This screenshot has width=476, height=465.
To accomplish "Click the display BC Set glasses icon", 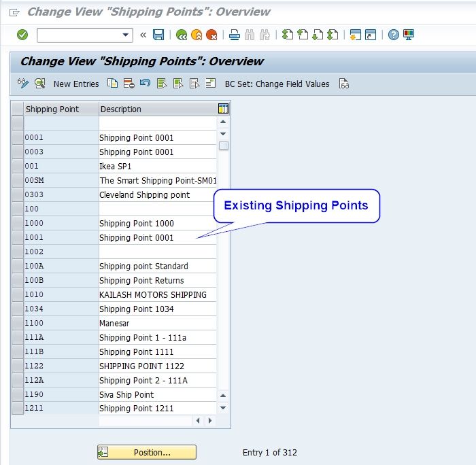I will click(344, 84).
